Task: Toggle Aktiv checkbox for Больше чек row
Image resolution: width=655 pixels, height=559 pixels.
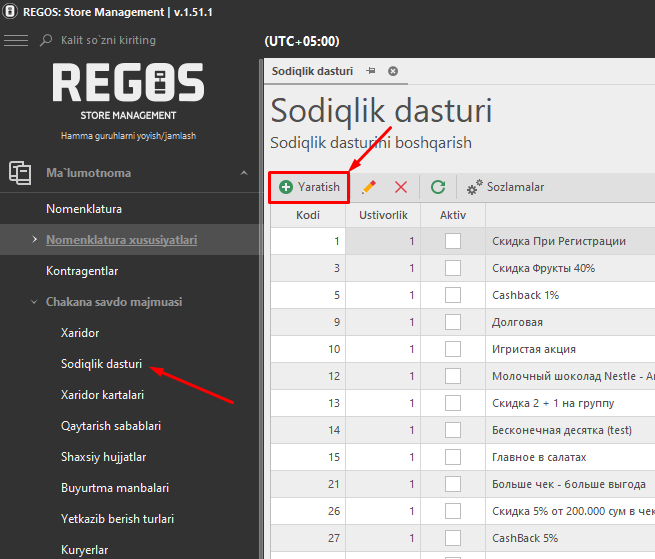Action: click(x=453, y=484)
